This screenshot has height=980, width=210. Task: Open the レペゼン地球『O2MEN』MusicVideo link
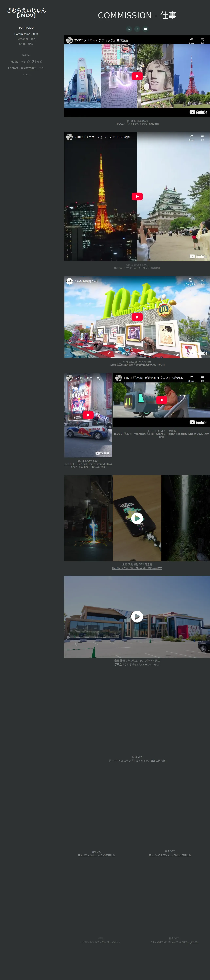point(100,942)
